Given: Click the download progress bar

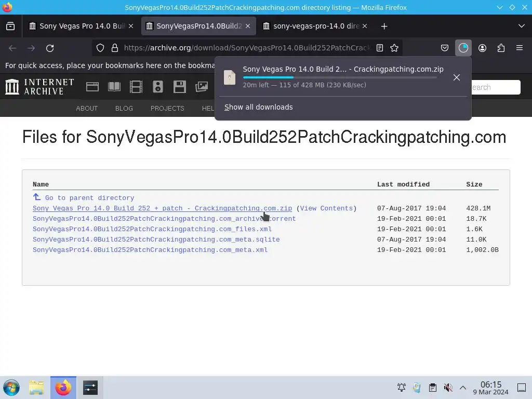Looking at the screenshot, I should tap(340, 77).
